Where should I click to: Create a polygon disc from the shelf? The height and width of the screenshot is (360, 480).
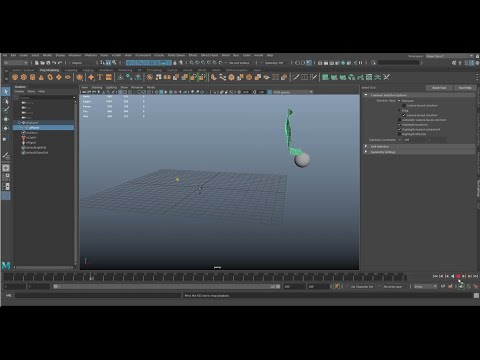coord(68,77)
